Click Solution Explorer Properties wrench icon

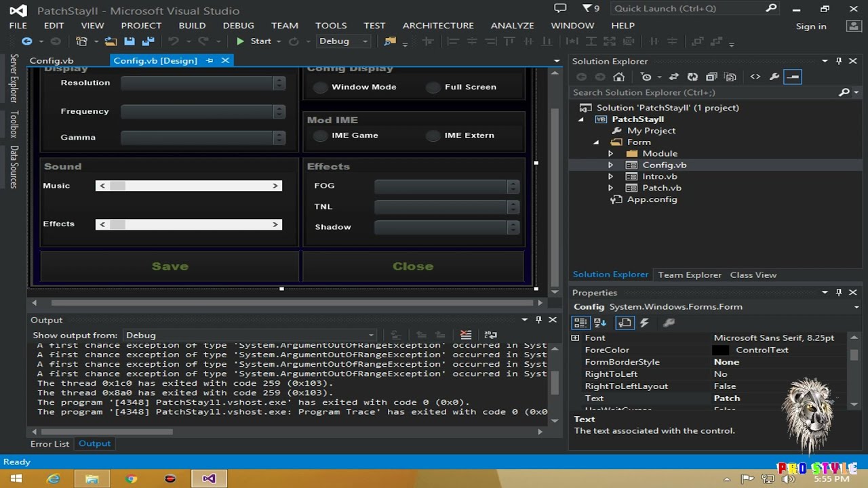pyautogui.click(x=774, y=77)
